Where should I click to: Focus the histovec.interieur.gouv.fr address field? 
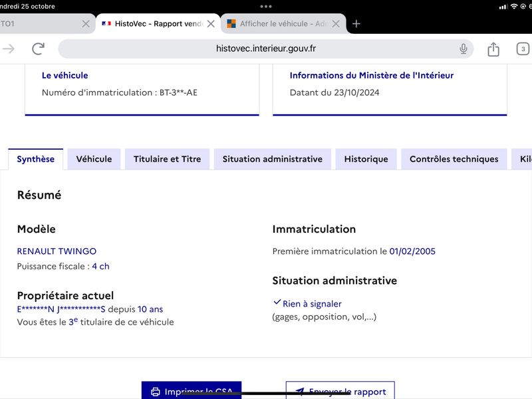pyautogui.click(x=265, y=49)
